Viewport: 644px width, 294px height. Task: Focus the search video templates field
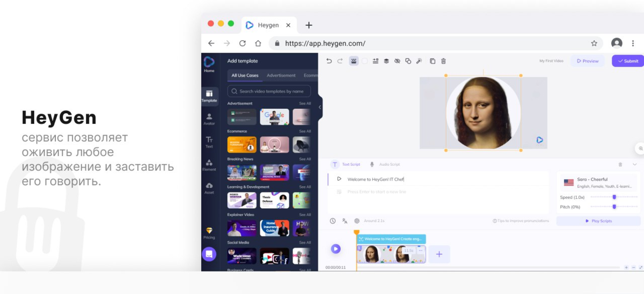[x=269, y=91]
